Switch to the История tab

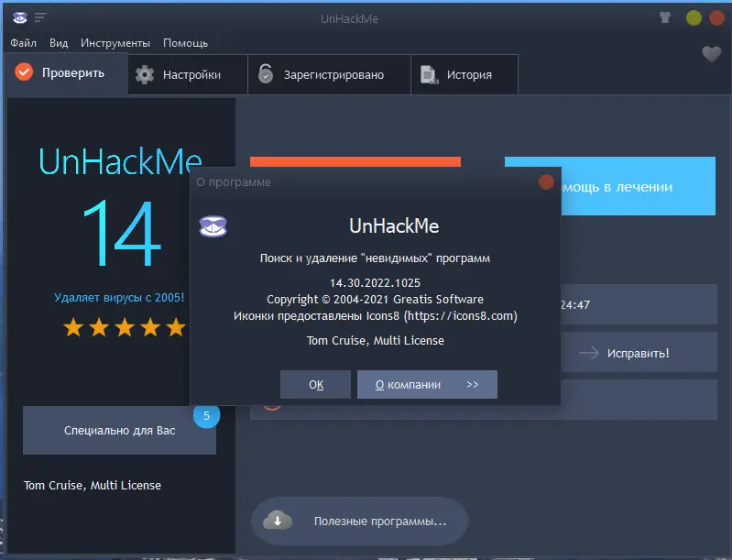tap(464, 75)
